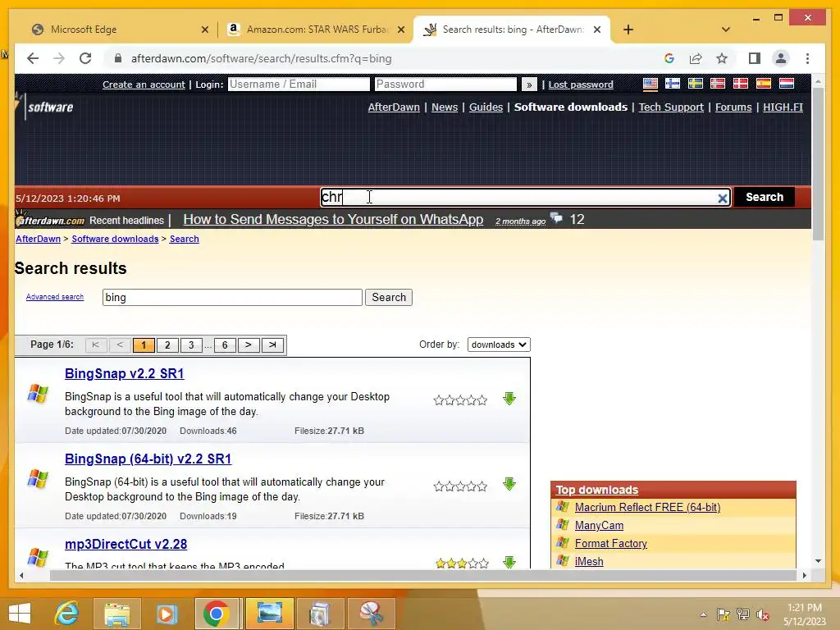
Task: Close the Microsoft Edge tab
Action: pyautogui.click(x=204, y=30)
